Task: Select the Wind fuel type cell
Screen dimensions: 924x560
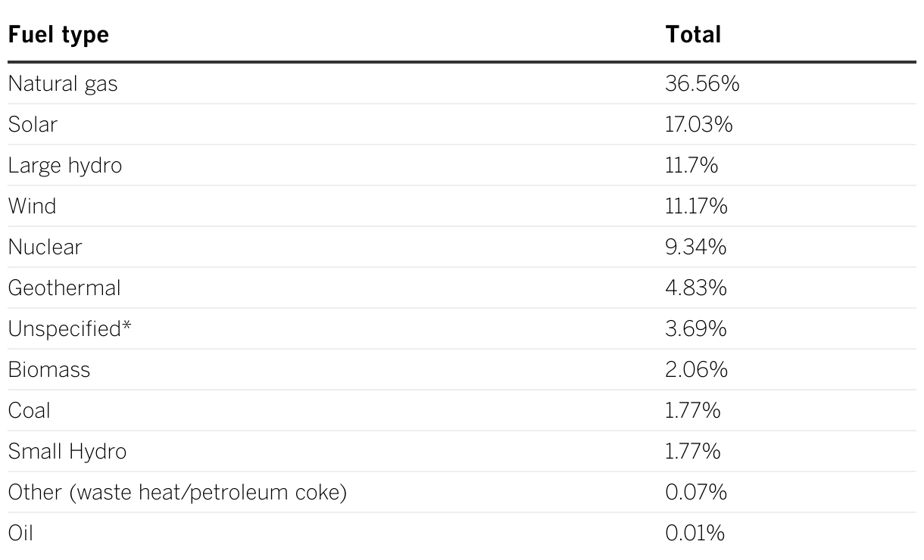Action: pyautogui.click(x=32, y=206)
